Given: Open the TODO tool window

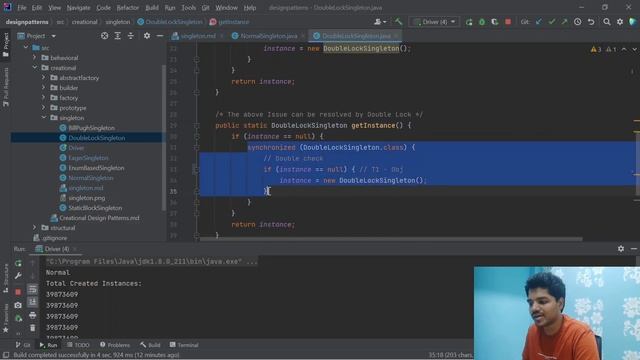Looking at the screenshot, I should point(78,345).
